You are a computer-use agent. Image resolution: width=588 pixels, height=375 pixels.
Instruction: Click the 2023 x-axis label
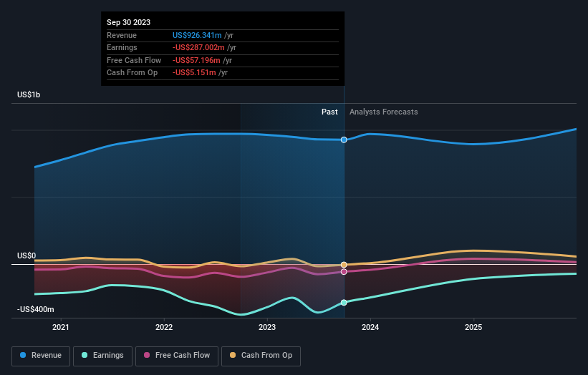[x=267, y=327]
